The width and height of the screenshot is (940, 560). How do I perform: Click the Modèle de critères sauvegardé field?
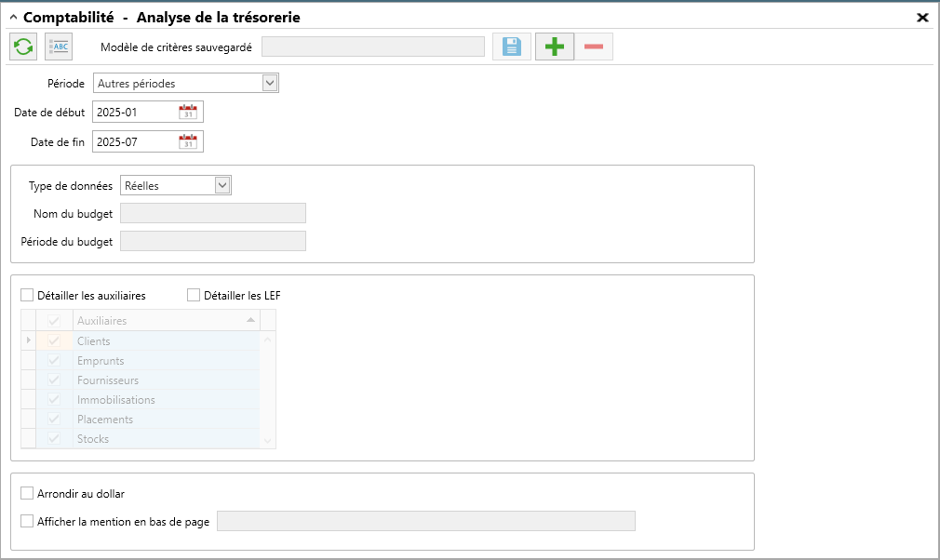click(x=373, y=47)
